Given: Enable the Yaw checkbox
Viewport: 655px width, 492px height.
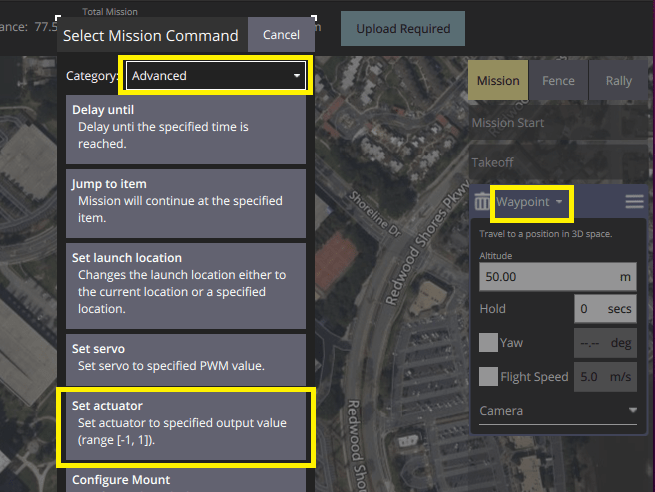Looking at the screenshot, I should point(488,343).
